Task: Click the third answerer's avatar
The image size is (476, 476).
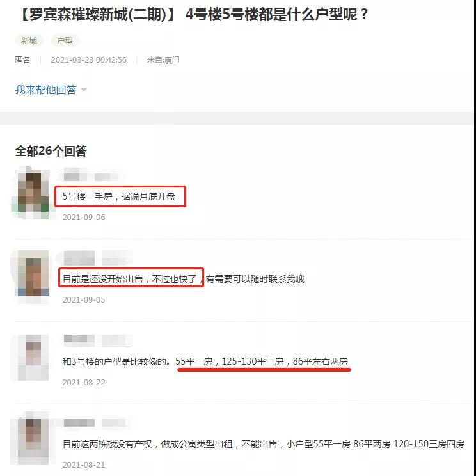Action: click(33, 358)
